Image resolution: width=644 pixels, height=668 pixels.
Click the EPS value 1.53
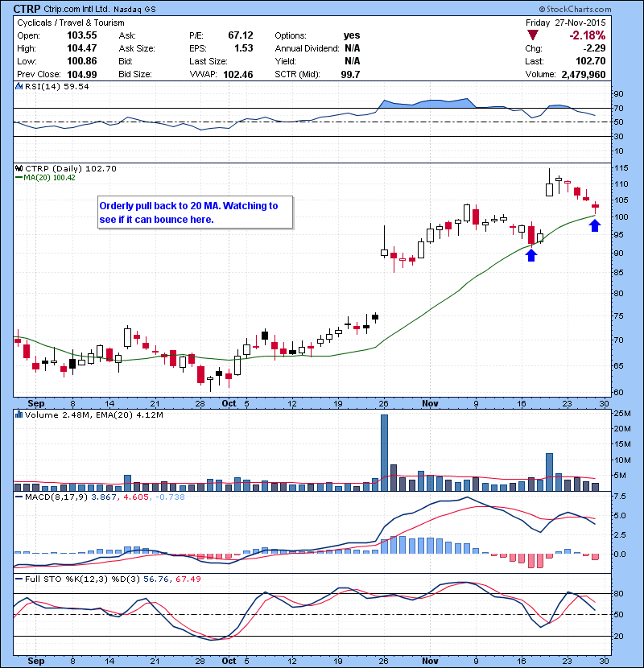click(x=244, y=48)
